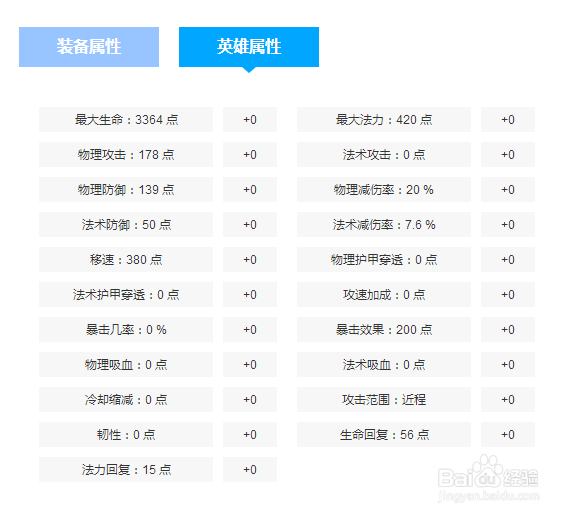Click the +0 bonus beside 最大法力
The height and width of the screenshot is (516, 572).
[x=508, y=120]
